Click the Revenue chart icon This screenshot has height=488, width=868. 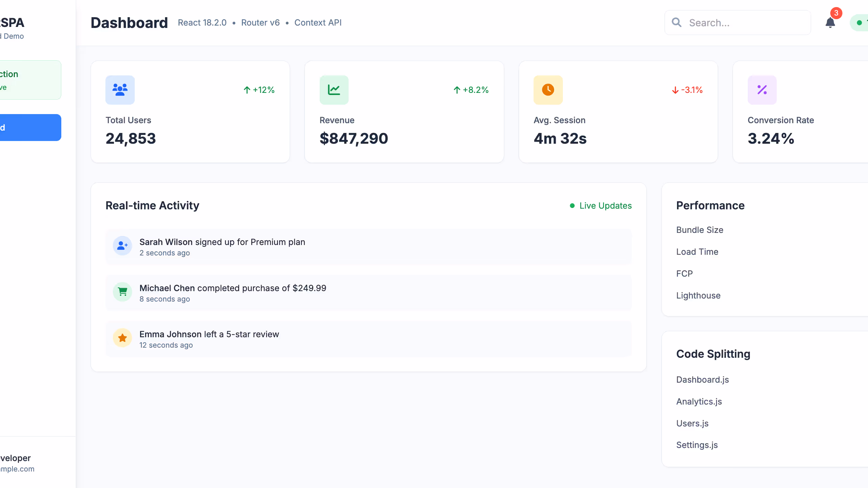(x=334, y=90)
